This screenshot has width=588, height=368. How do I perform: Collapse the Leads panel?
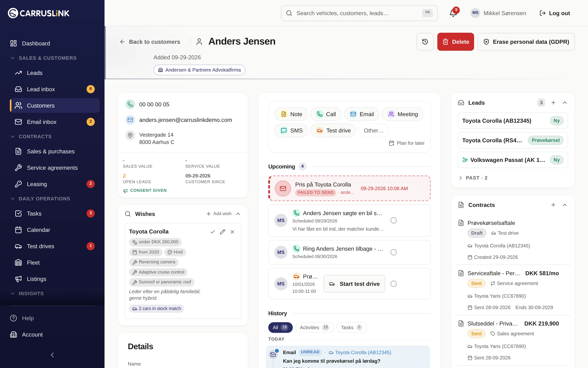(x=565, y=103)
